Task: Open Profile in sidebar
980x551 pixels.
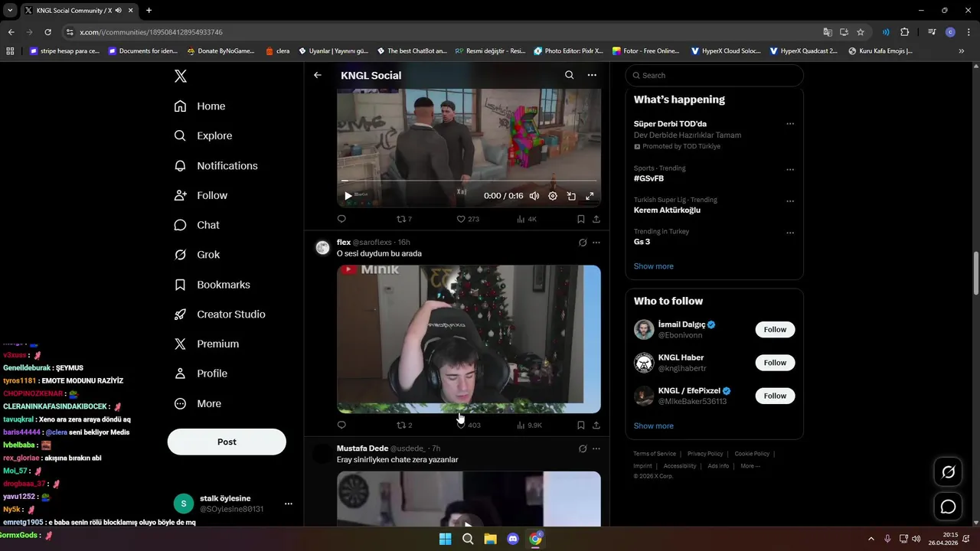Action: [201, 373]
